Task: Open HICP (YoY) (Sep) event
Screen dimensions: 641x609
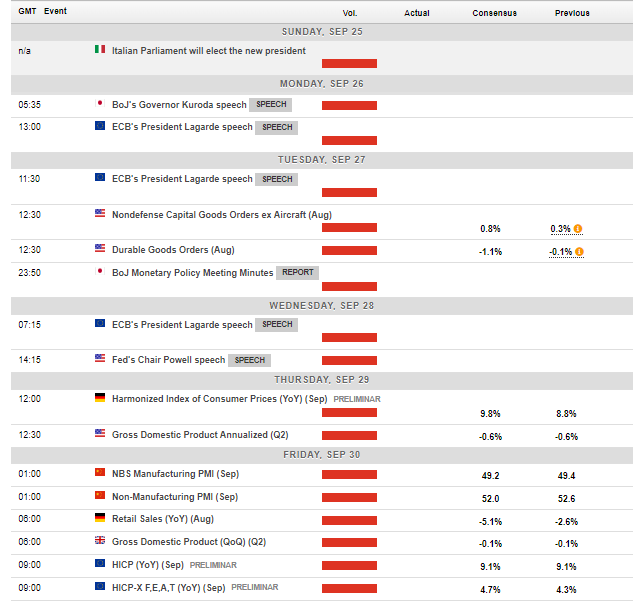Action: pyautogui.click(x=148, y=564)
